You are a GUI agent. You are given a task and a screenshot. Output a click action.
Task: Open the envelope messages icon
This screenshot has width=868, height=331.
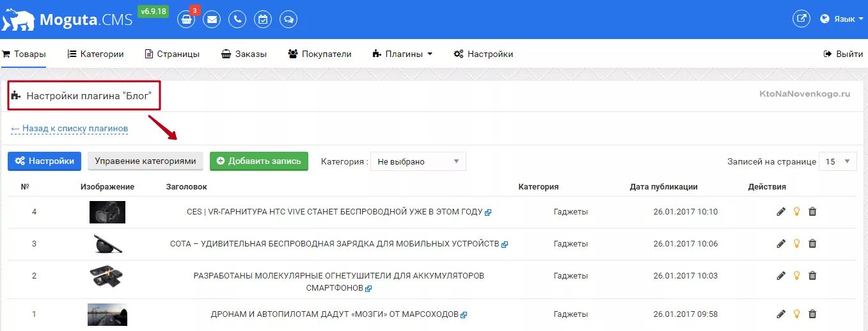pos(212,19)
